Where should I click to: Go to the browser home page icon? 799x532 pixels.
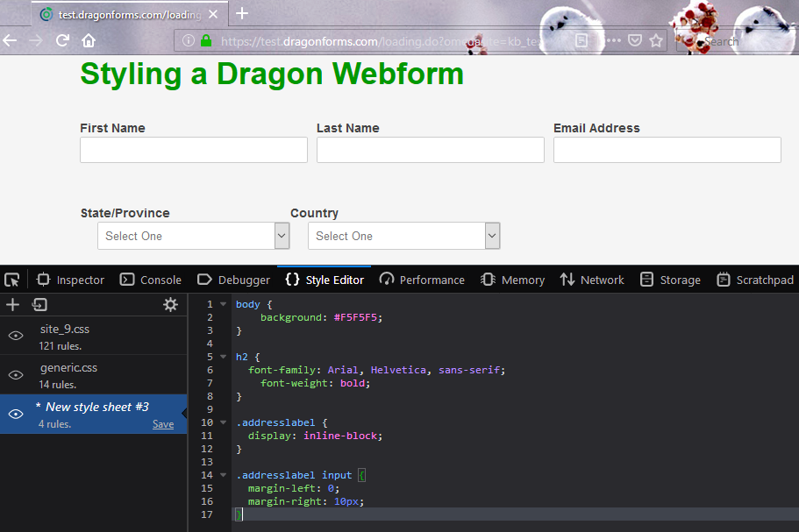point(89,40)
